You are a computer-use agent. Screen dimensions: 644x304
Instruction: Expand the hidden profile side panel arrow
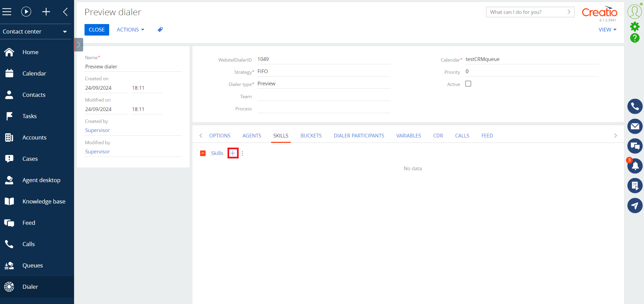pos(78,45)
